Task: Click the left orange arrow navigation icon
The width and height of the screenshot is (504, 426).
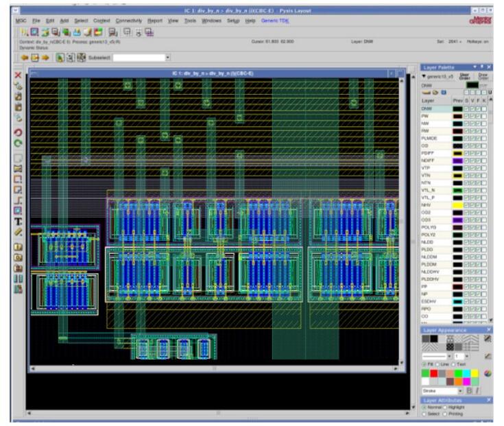Action: pyautogui.click(x=23, y=58)
